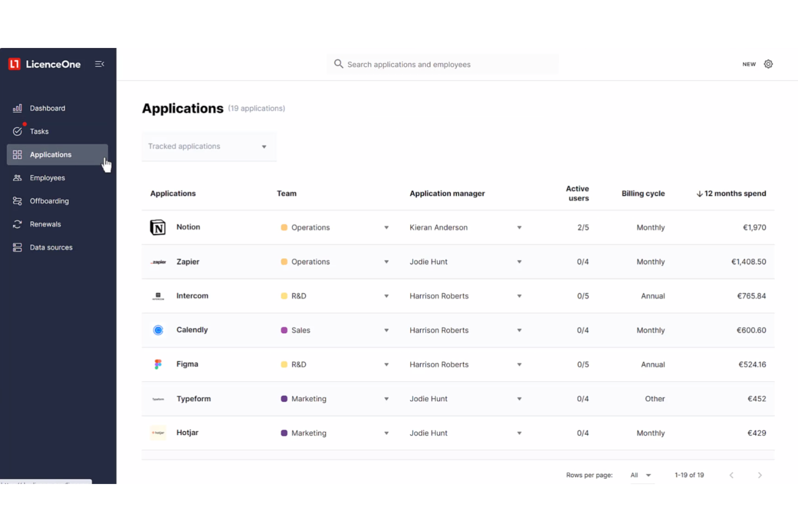Open the Tracked applications filter
798x532 pixels.
[209, 146]
